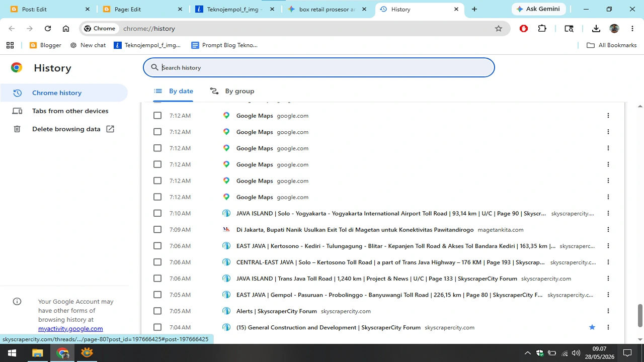Open three-dot menu for Trans Java Toll Road entry
Screen dimensions: 644x362
click(608, 279)
